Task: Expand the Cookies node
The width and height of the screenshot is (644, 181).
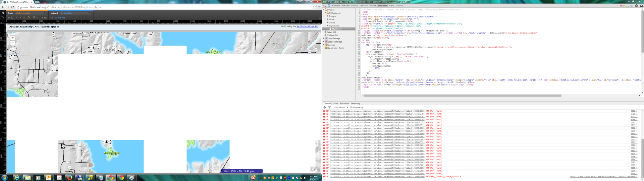Action: (324, 45)
